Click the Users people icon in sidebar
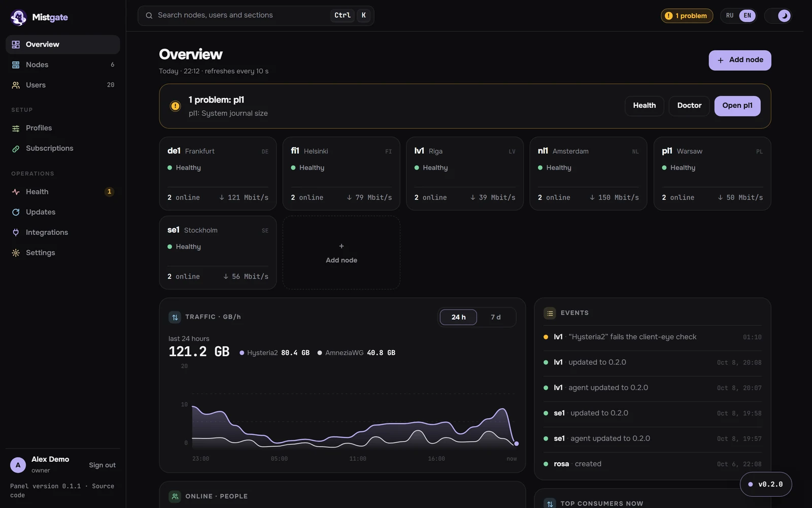The width and height of the screenshot is (812, 508). (x=16, y=85)
